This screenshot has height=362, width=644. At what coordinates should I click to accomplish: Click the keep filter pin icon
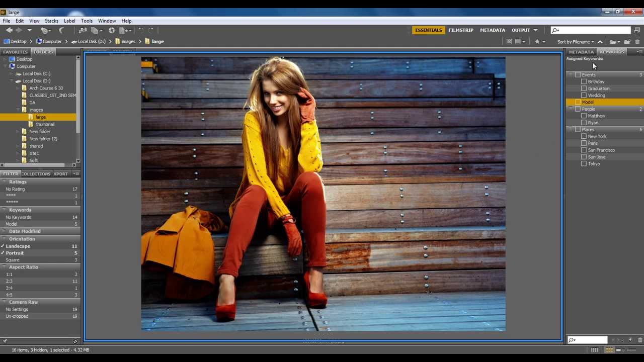pyautogui.click(x=5, y=341)
